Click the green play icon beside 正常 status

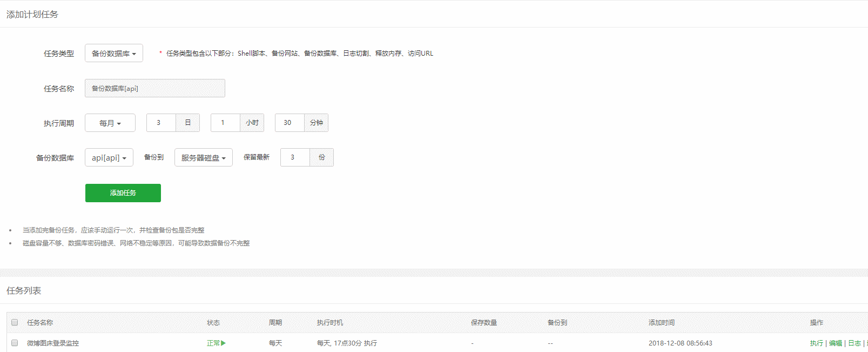click(224, 343)
